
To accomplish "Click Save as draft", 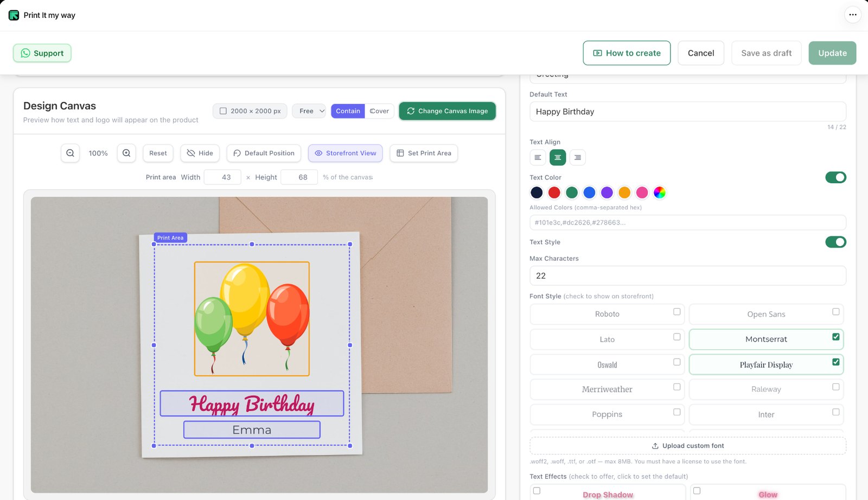I will pyautogui.click(x=767, y=53).
